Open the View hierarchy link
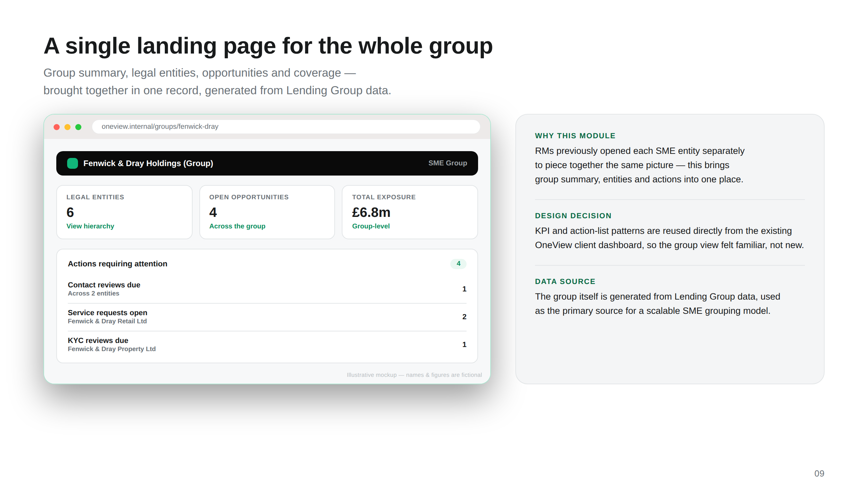This screenshot has width=868, height=488. click(x=90, y=226)
